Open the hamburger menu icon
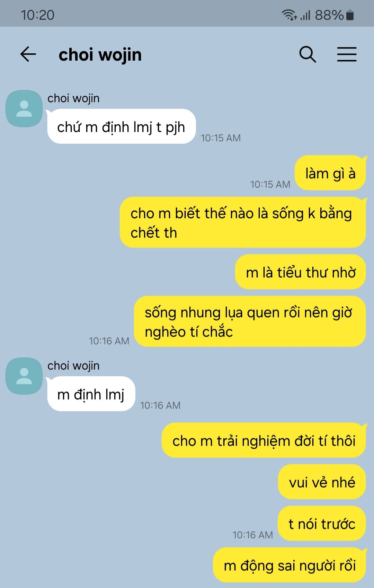The image size is (374, 588). (x=347, y=54)
